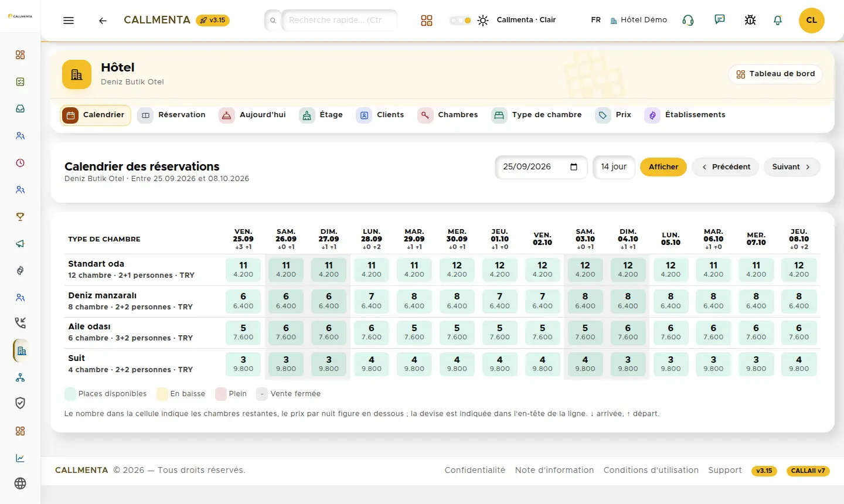The image size is (844, 504).
Task: Open the Support footer link
Action: 725,470
